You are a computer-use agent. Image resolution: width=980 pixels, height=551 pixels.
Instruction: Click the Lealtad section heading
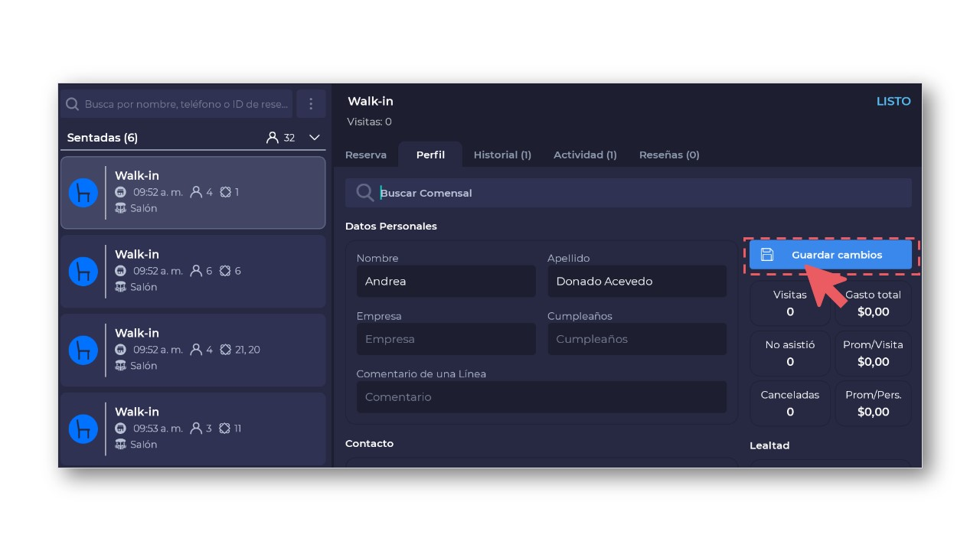tap(769, 445)
